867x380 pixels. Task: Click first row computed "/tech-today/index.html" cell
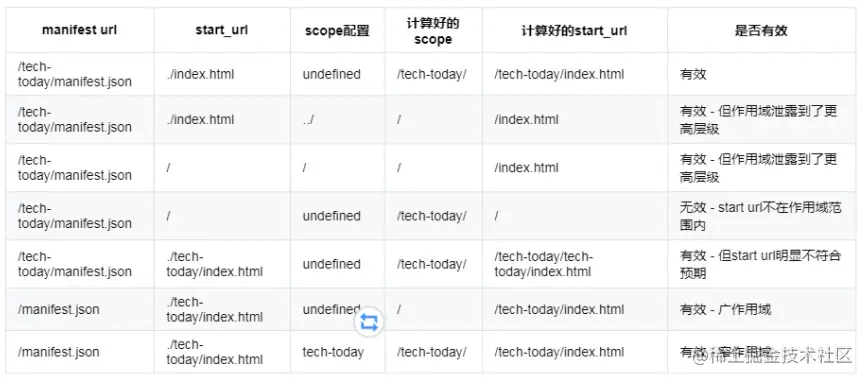574,74
